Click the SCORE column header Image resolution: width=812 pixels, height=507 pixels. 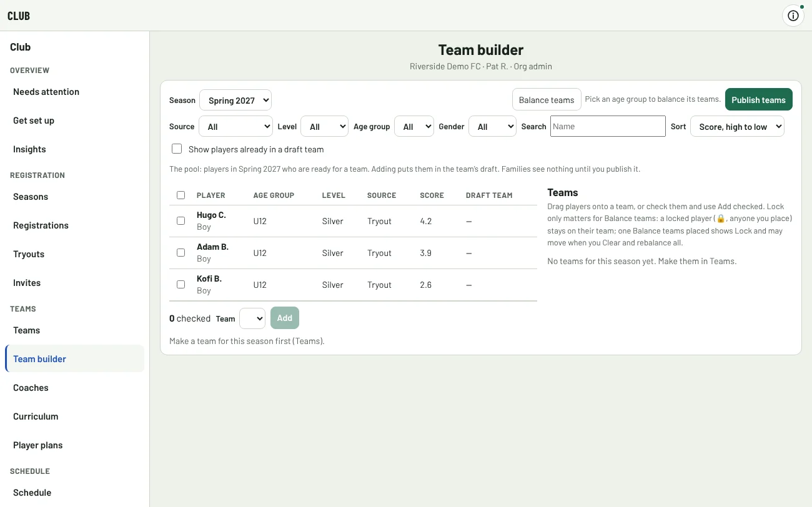pyautogui.click(x=432, y=195)
